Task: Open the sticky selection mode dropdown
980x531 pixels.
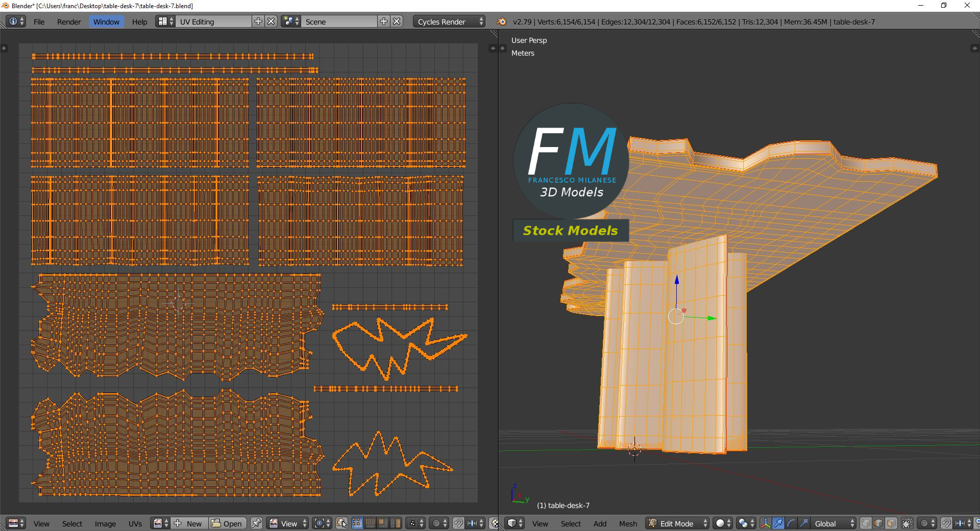Action: click(x=415, y=523)
